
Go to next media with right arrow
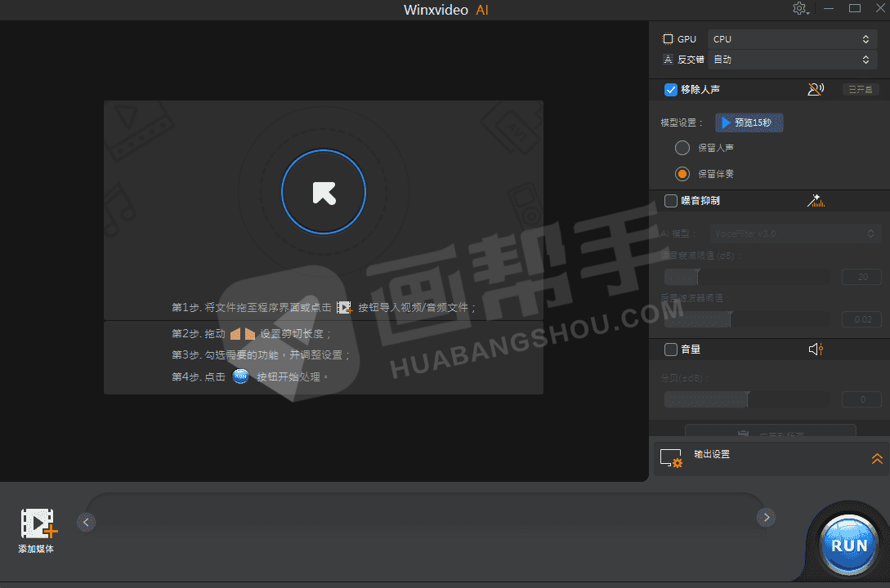(x=767, y=517)
